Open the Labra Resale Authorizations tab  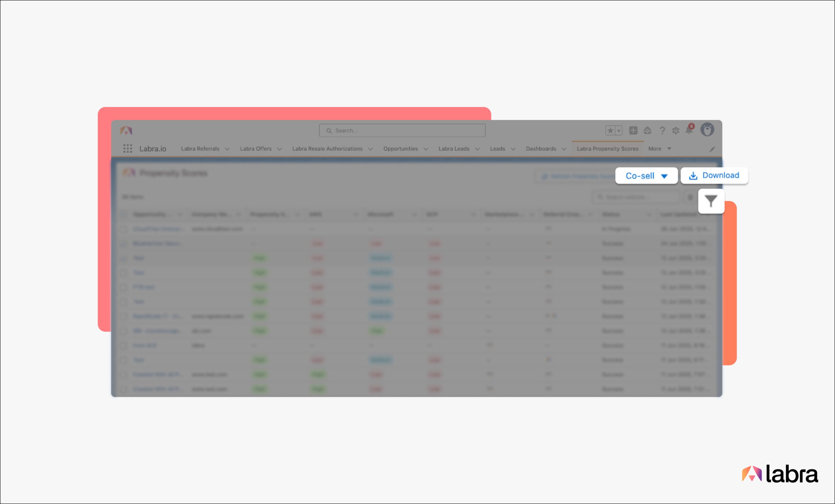pos(327,149)
